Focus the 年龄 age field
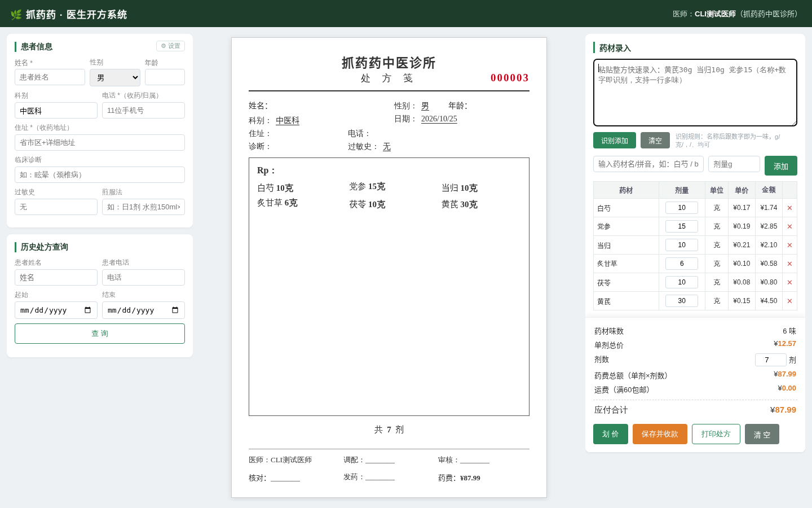 (x=165, y=77)
